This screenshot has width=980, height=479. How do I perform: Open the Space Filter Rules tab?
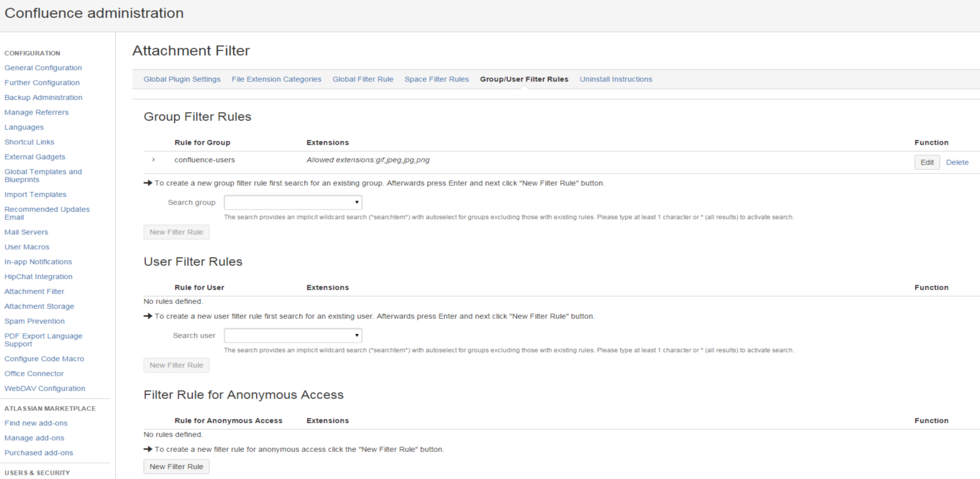pos(436,79)
